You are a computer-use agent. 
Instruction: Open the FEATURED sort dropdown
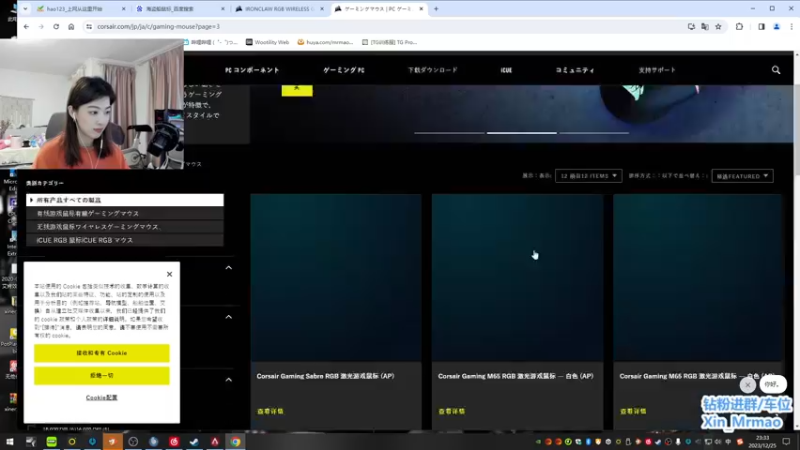tap(742, 176)
